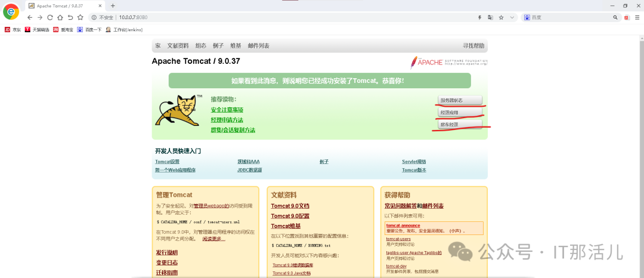644x278 pixels.
Task: Click the 房东经理 button
Action: (460, 124)
